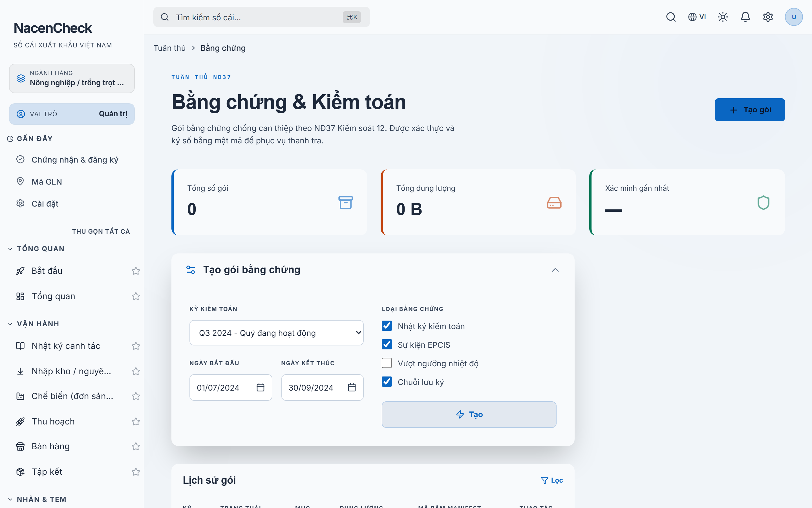The height and width of the screenshot is (508, 812).
Task: Toggle light theme sun icon
Action: (x=723, y=17)
